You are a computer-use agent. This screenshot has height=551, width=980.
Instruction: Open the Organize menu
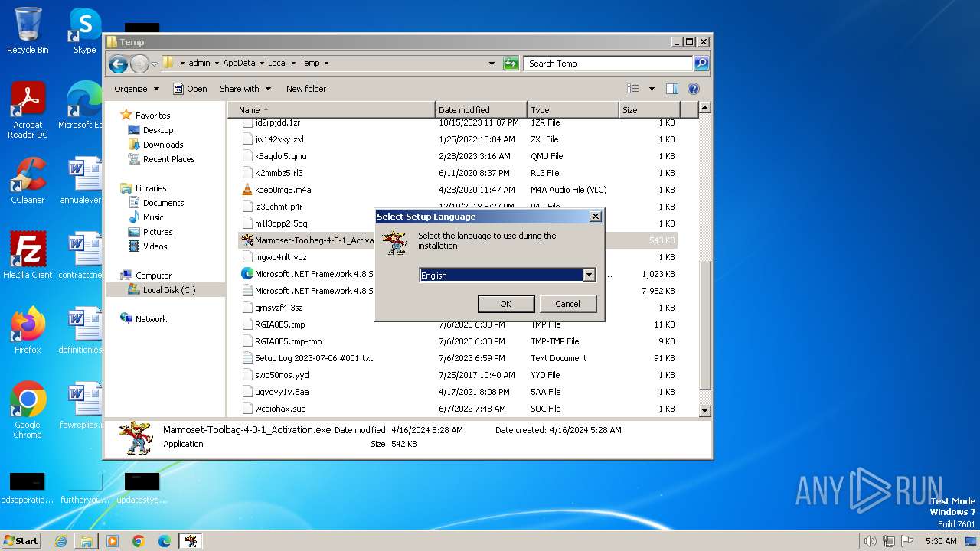tap(136, 89)
